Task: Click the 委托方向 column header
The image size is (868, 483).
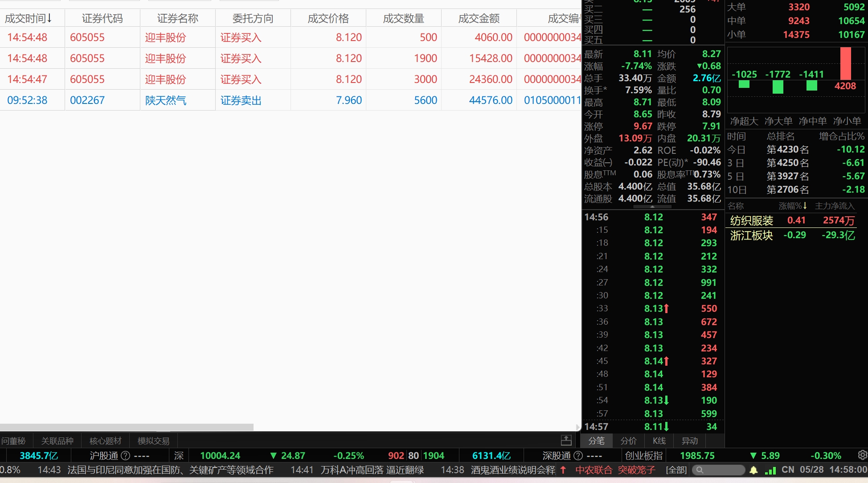Action: coord(253,18)
